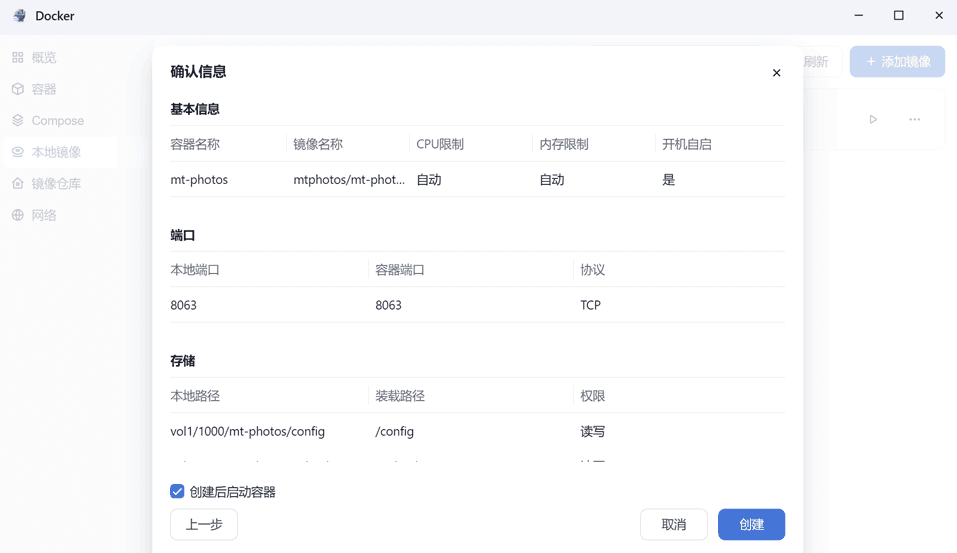Click the 镜像仓库 house icon
The image size is (957, 553).
[x=18, y=184]
